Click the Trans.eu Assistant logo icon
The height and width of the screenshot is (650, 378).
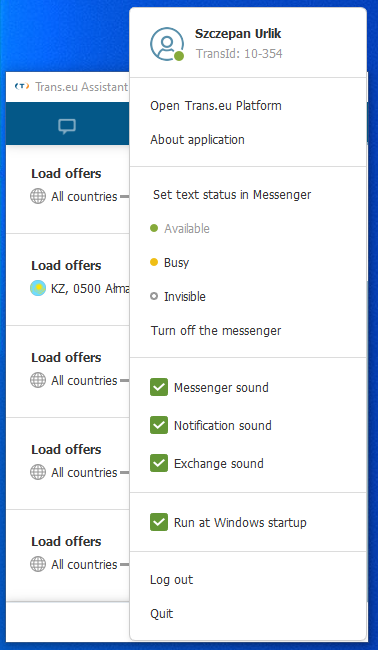pyautogui.click(x=22, y=86)
